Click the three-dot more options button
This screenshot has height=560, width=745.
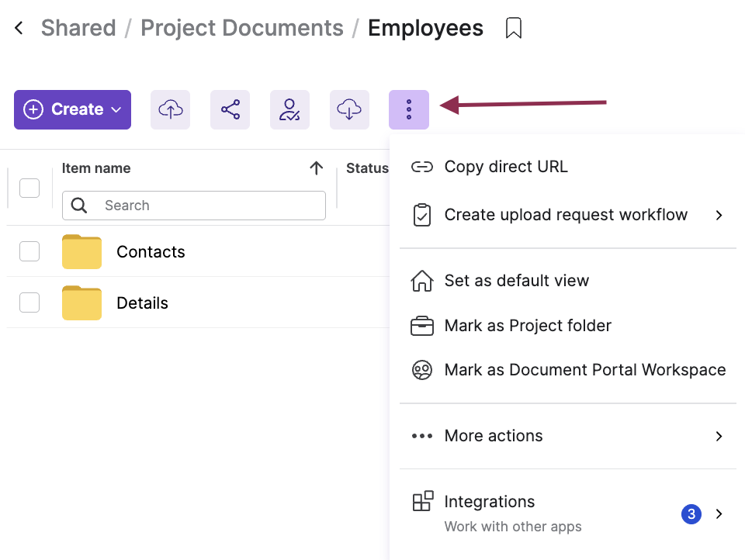(x=408, y=109)
